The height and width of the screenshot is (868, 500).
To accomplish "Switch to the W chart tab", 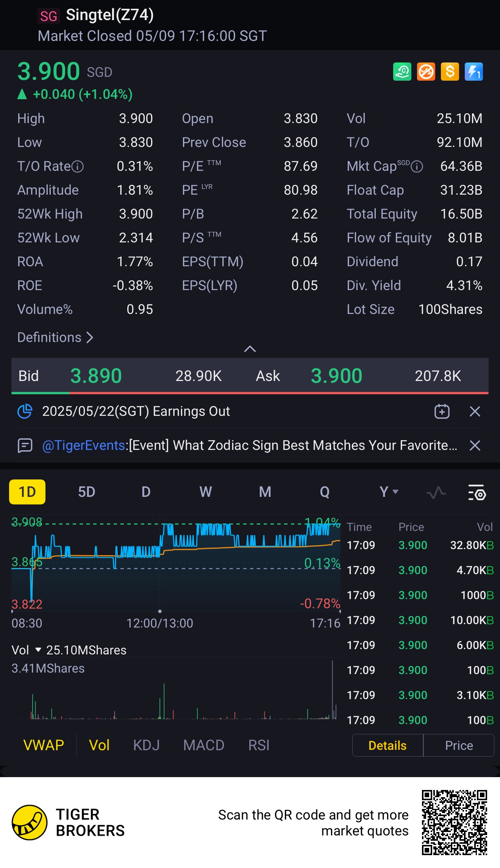I will click(x=206, y=492).
